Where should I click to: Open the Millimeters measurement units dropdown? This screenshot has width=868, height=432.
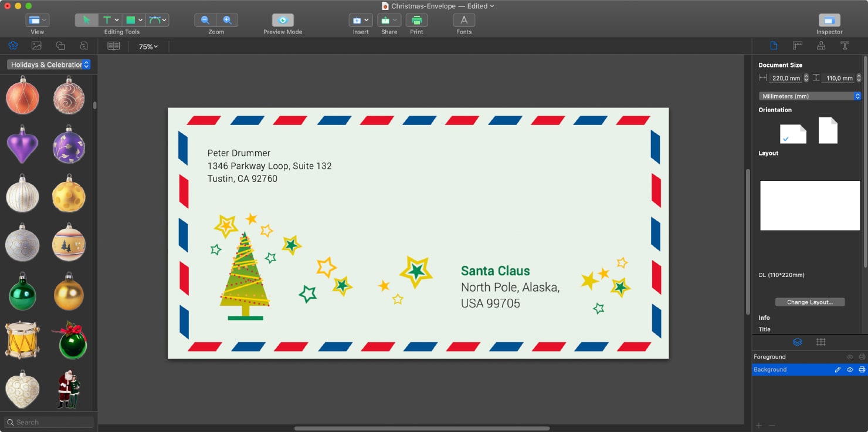point(809,96)
